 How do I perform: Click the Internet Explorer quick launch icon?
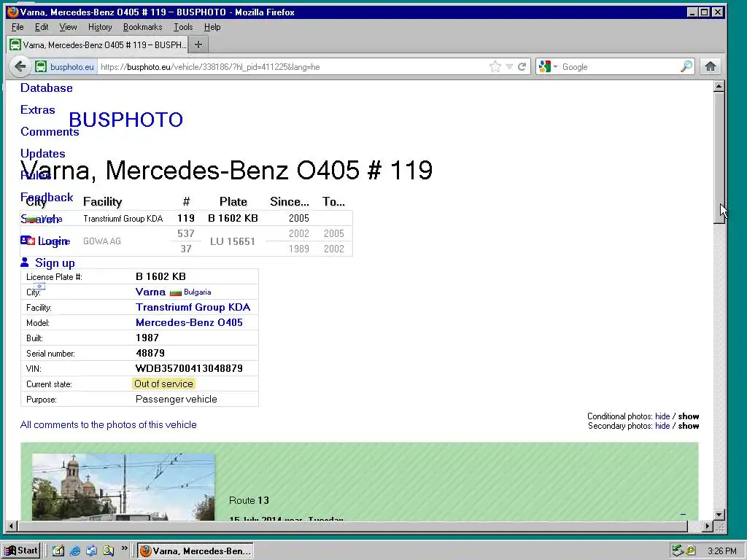75,551
